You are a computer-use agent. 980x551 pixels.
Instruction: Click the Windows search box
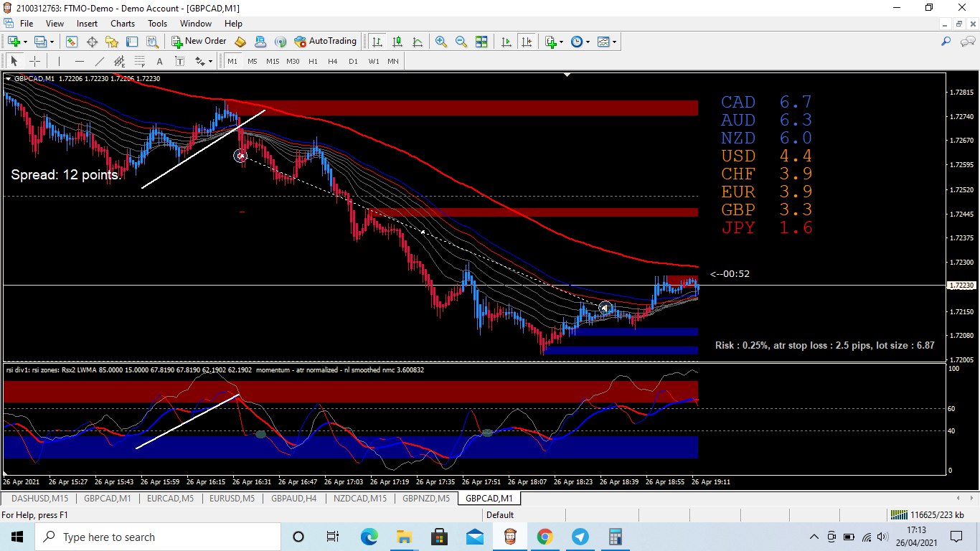[157, 537]
